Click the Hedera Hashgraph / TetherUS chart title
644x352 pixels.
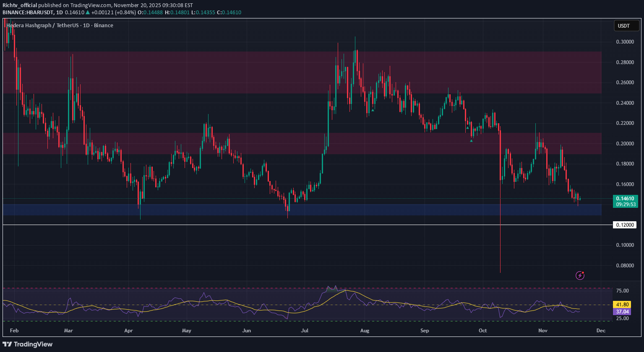click(60, 26)
